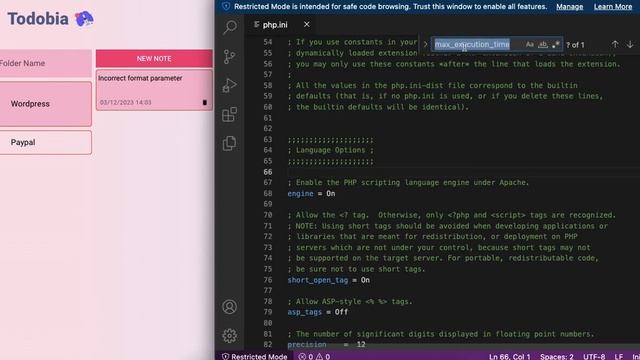The width and height of the screenshot is (640, 360).
Task: Open the 'Incorrect format parameter' note
Action: click(154, 90)
